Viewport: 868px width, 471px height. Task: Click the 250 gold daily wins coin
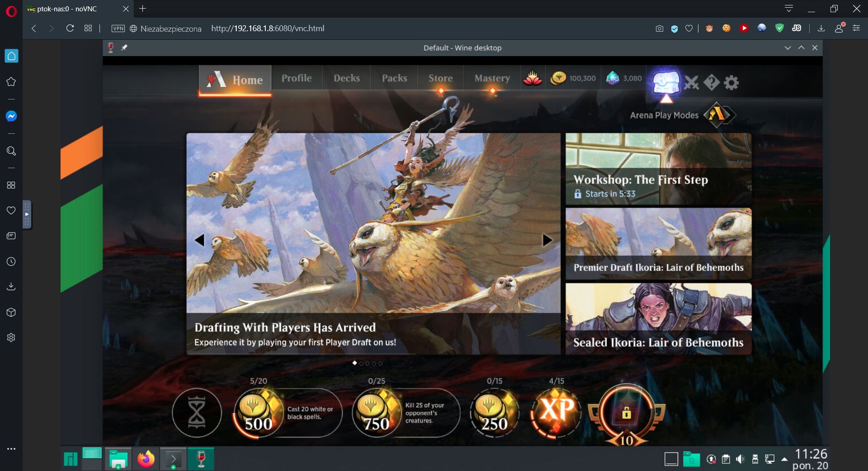(494, 413)
